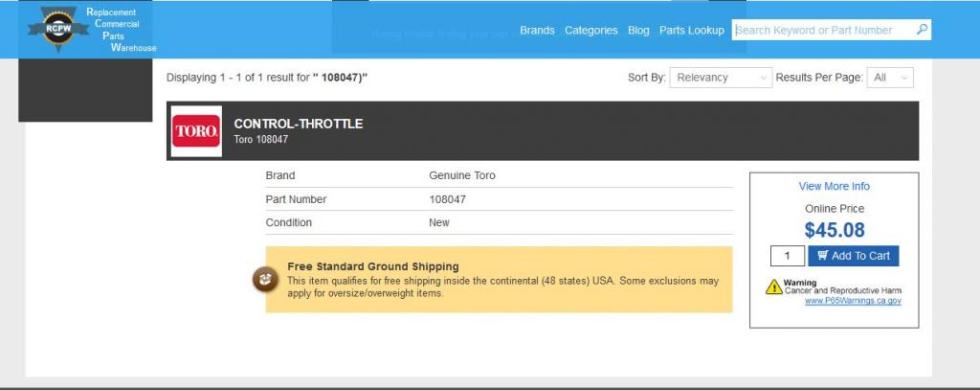Click the search magnifier icon

click(922, 30)
